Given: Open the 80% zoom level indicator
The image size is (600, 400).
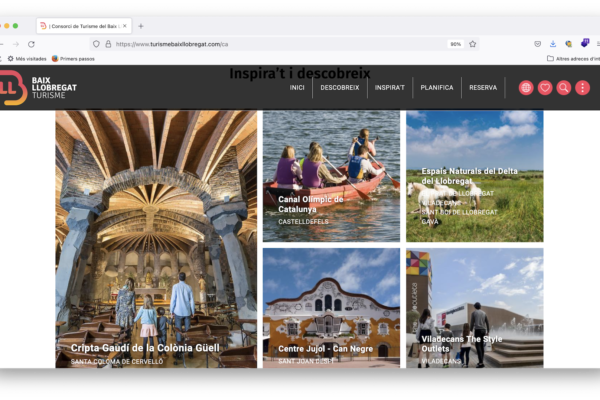Looking at the screenshot, I should click(x=455, y=44).
